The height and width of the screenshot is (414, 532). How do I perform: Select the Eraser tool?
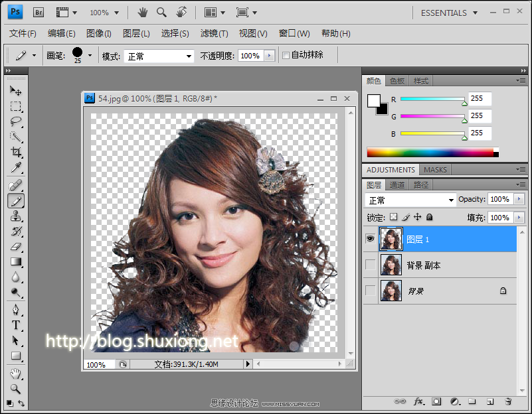[15, 247]
